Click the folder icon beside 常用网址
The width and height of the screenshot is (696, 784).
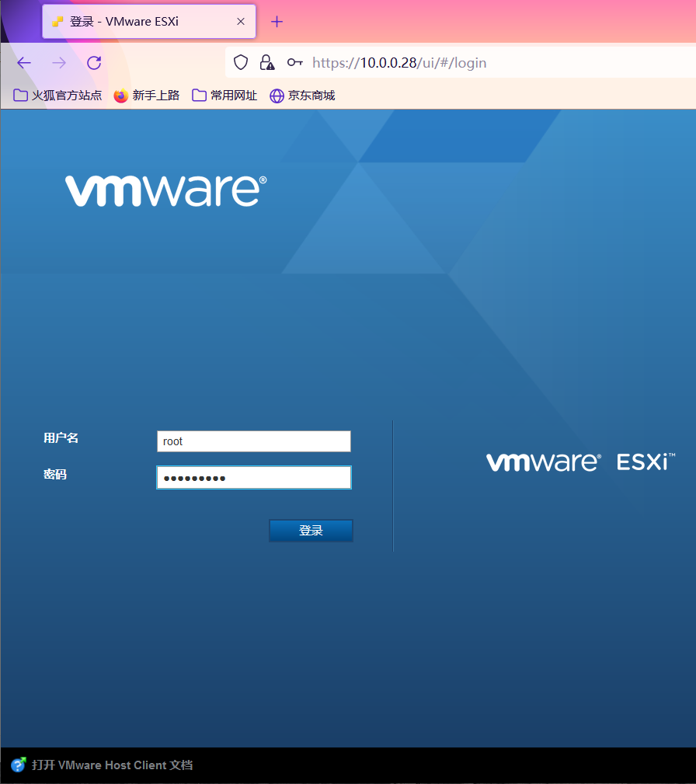[199, 95]
